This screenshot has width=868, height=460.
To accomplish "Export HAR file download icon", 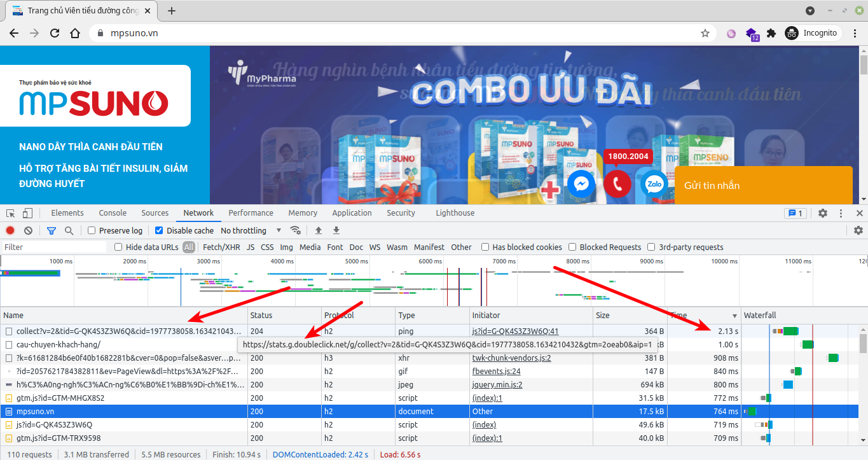I will point(336,230).
